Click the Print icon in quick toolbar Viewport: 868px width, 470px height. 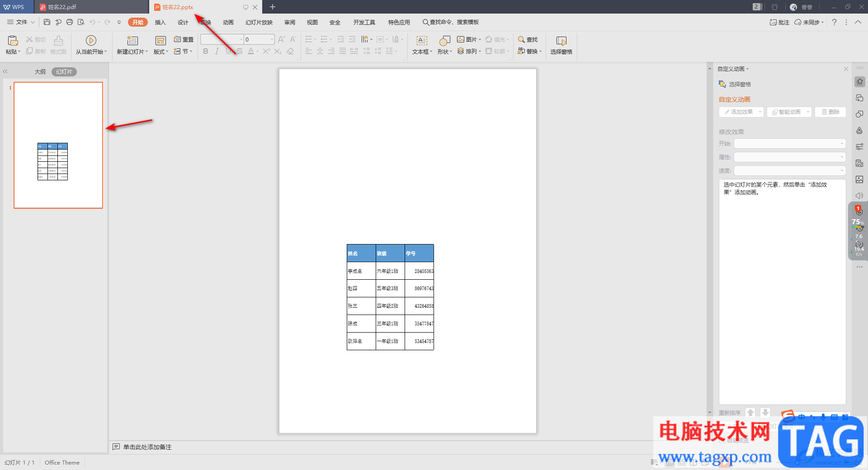coord(69,22)
